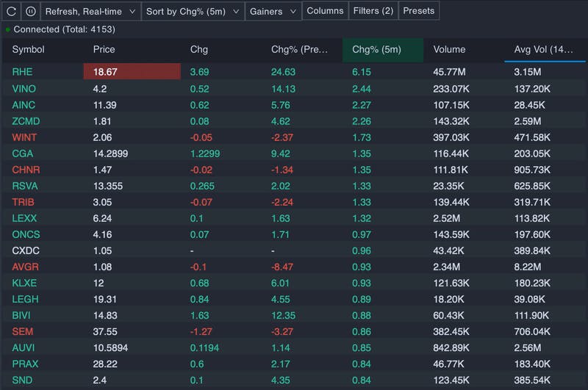Open Filters (2) panel
The image size is (588, 390).
(x=373, y=10)
